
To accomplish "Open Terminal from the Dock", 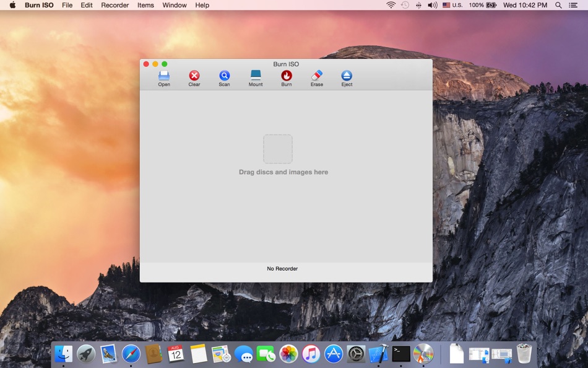I will click(401, 354).
